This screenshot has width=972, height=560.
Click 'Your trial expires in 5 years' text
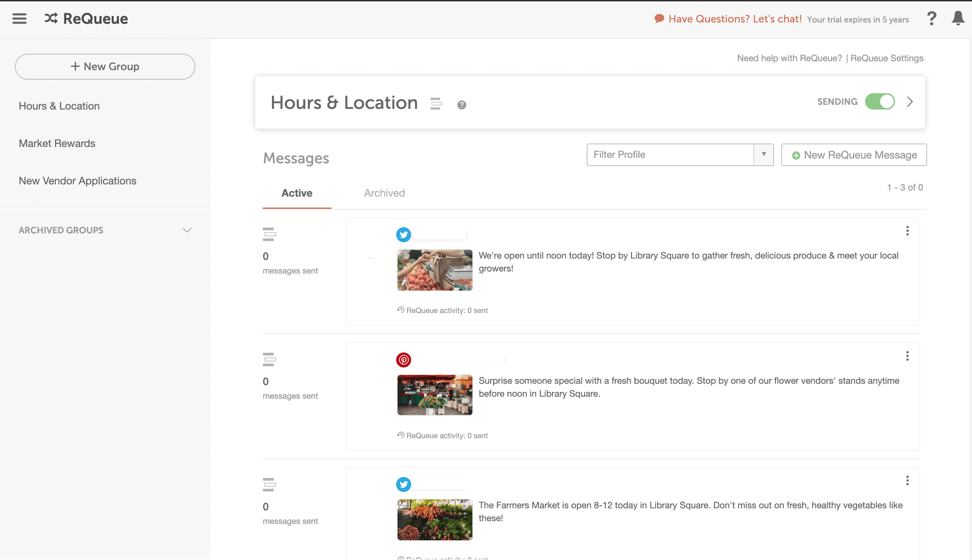tap(857, 19)
